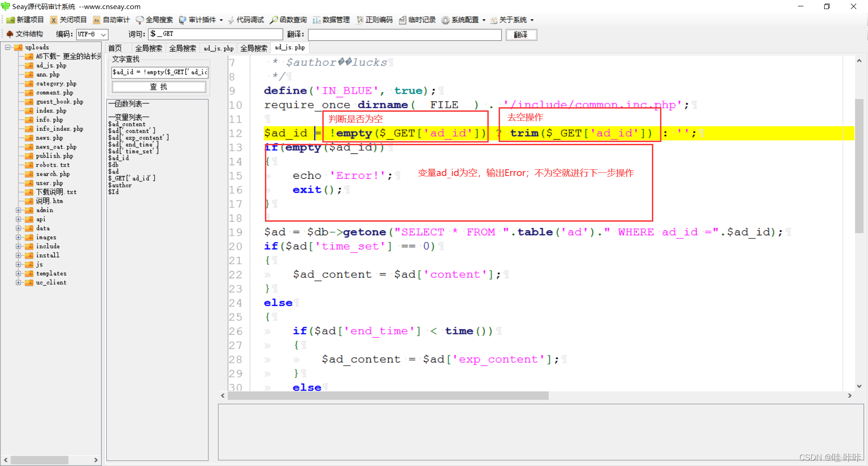Image resolution: width=868 pixels, height=466 pixels.
Task: Select robots.txt in the file tree
Action: coord(52,165)
